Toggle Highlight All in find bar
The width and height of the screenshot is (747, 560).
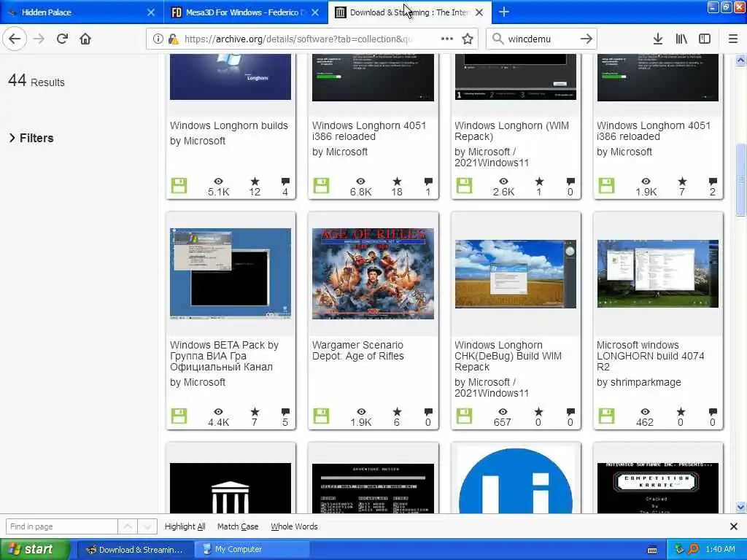tap(185, 526)
